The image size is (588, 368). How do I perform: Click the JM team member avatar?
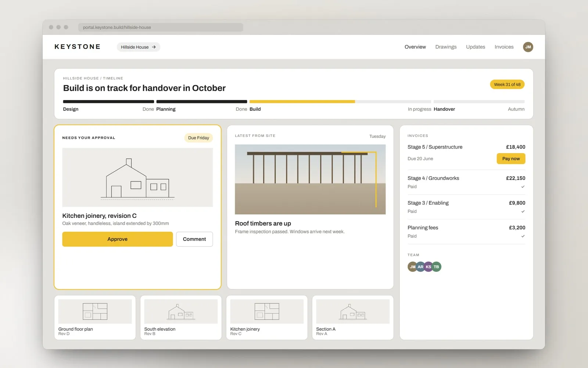[412, 267]
